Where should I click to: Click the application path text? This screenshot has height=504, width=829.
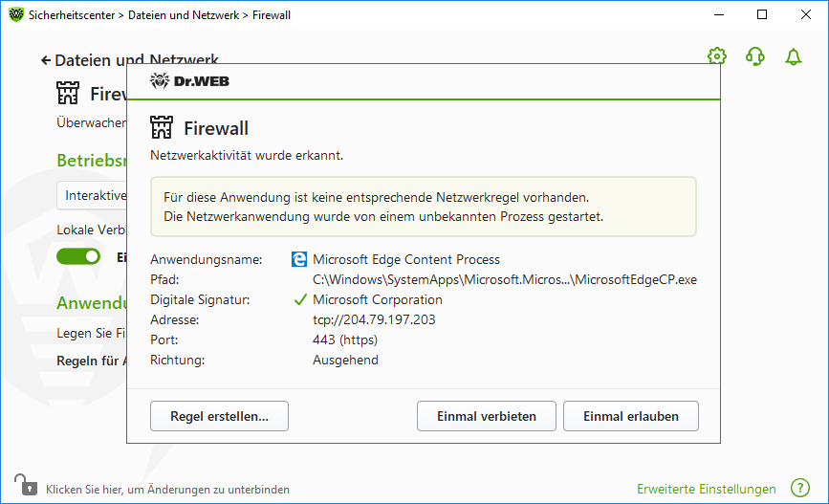506,279
